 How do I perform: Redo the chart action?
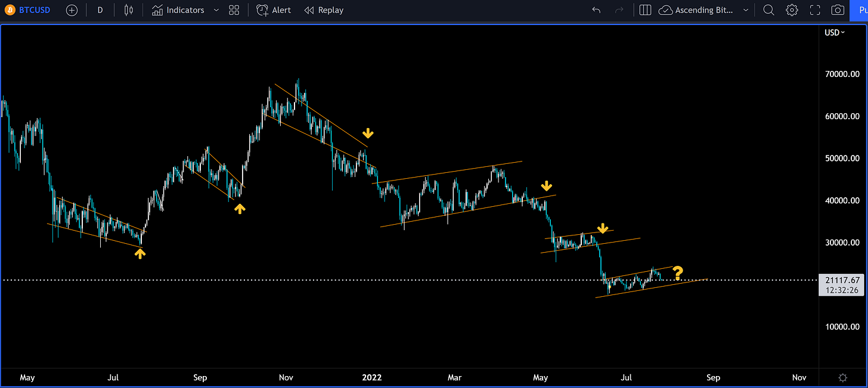click(619, 10)
